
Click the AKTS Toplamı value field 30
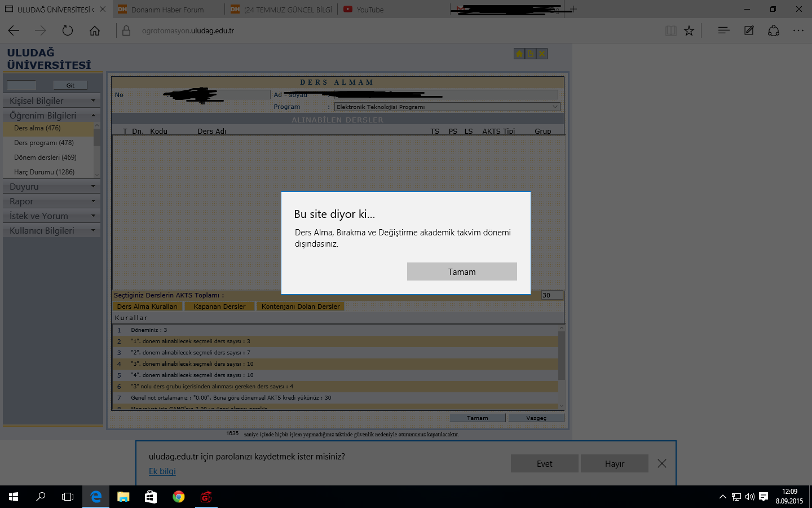pyautogui.click(x=552, y=295)
